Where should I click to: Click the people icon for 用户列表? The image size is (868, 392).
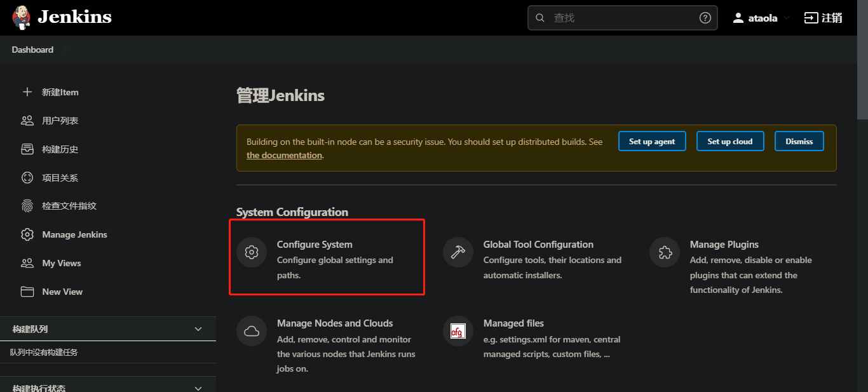[x=27, y=121]
